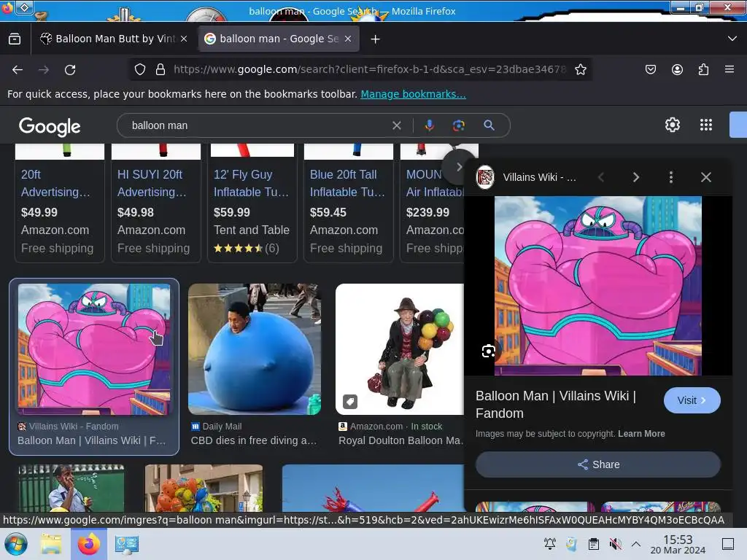Open the Firefox hamburger application menu
Screen dimensions: 747x560
729,69
